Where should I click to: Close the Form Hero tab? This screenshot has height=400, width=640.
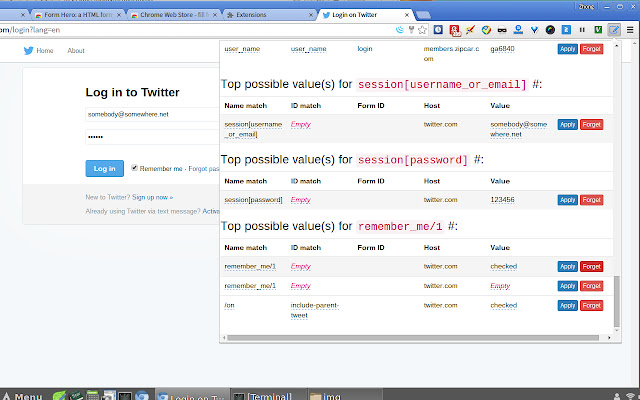(x=119, y=15)
